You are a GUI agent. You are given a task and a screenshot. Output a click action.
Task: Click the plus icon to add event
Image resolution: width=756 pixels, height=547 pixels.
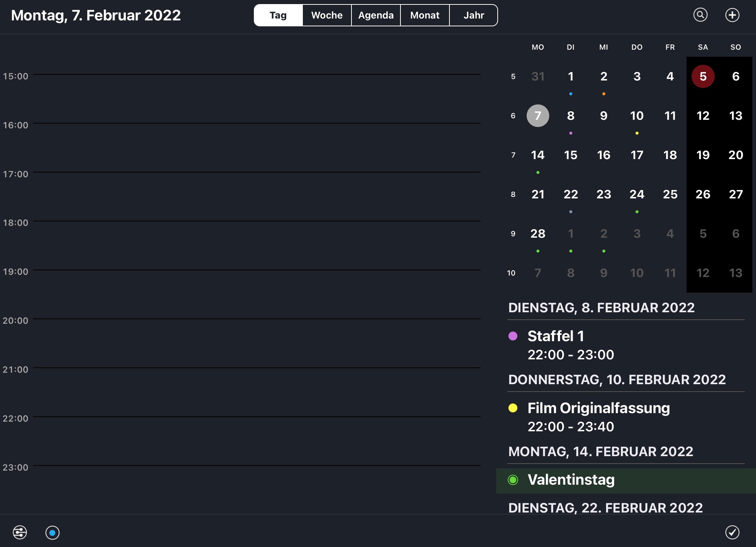(x=732, y=15)
